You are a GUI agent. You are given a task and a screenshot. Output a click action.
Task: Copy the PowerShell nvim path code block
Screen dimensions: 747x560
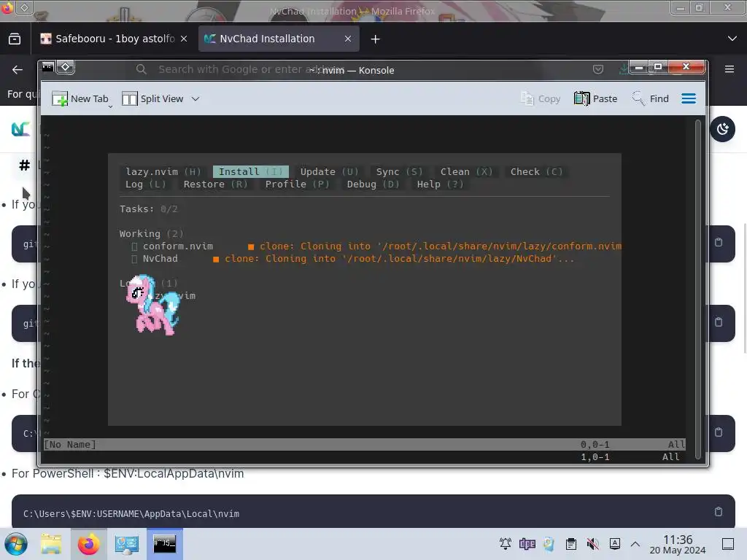click(x=719, y=512)
